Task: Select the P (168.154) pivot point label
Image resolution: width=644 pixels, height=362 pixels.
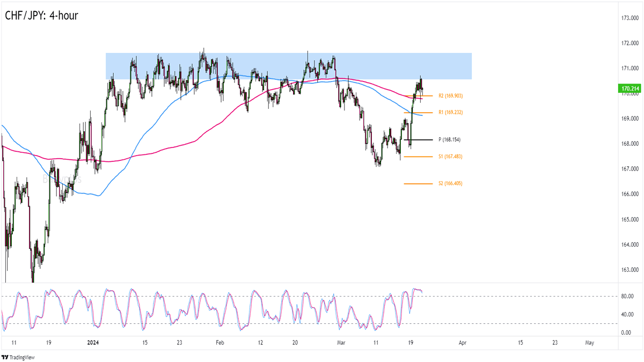Action: pos(449,140)
